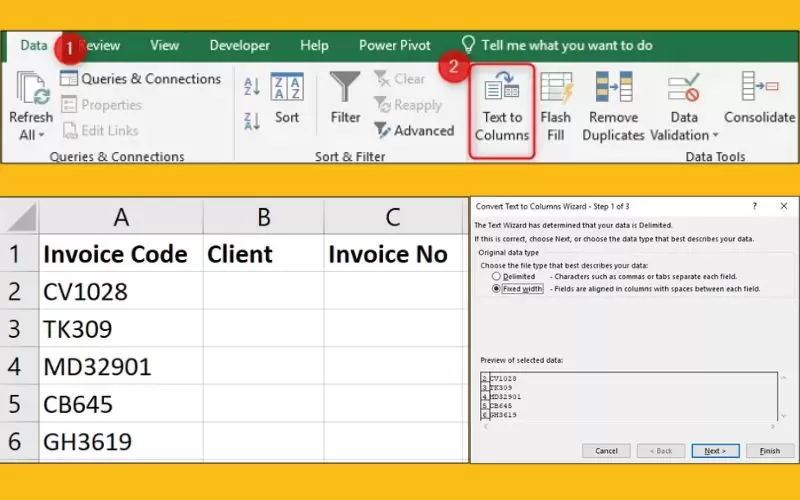Click the Back button in wizard
The image size is (800, 500).
pos(661,451)
